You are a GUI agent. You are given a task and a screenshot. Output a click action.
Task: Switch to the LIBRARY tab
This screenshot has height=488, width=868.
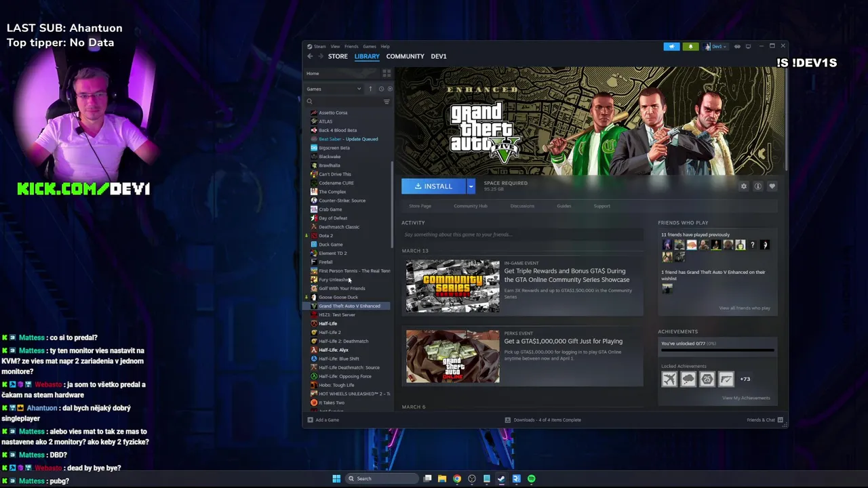[367, 56]
